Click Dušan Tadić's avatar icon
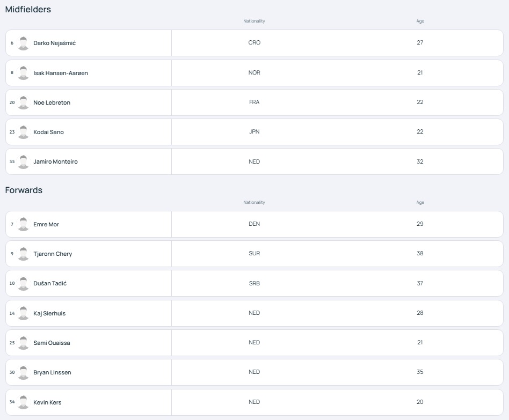Viewport: 509px width, 420px height. (23, 283)
